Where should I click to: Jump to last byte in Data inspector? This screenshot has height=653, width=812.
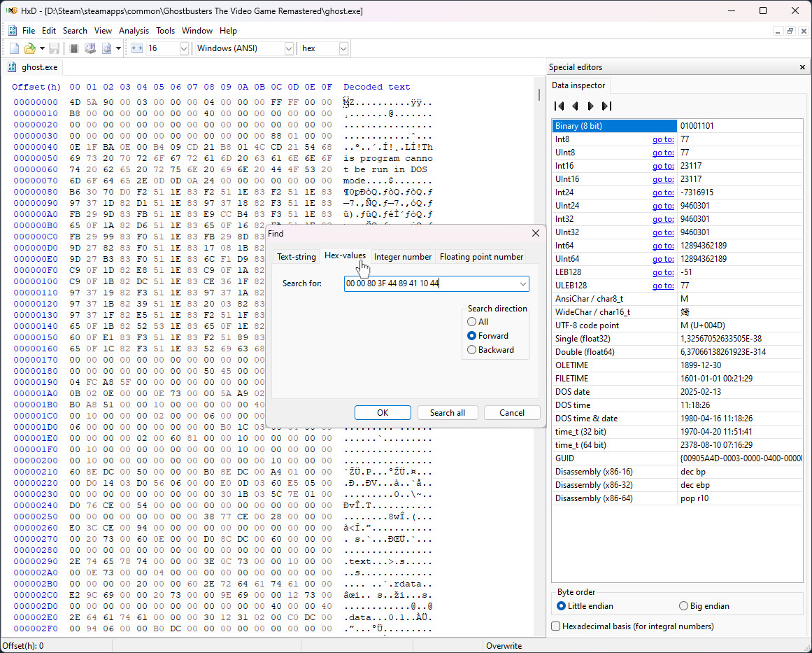[x=606, y=106]
